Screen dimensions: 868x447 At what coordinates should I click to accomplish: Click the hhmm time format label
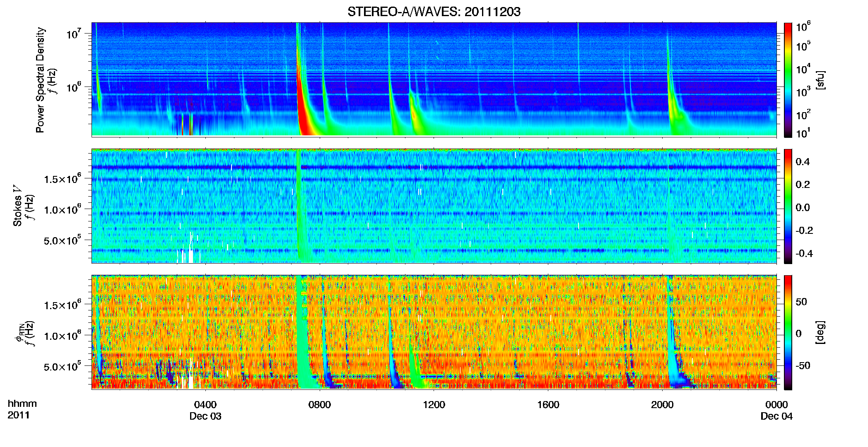tap(22, 404)
